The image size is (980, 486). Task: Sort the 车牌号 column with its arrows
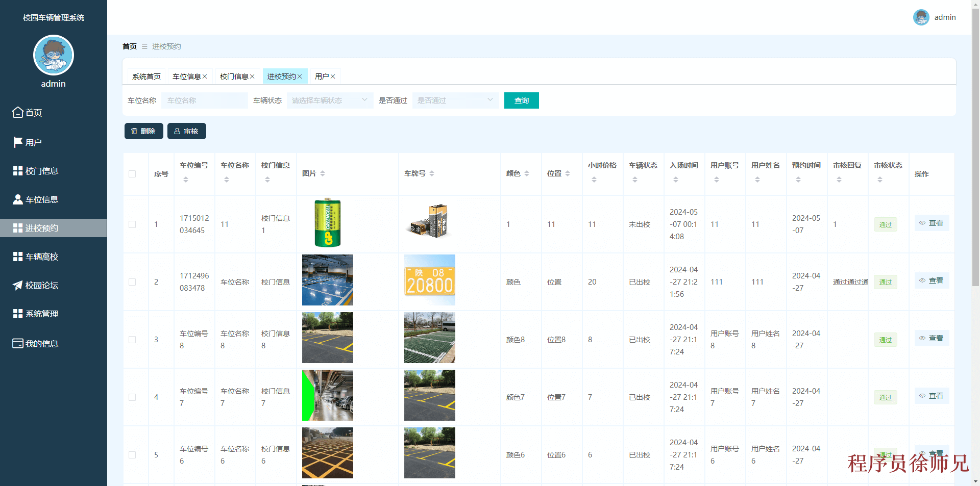pyautogui.click(x=433, y=173)
